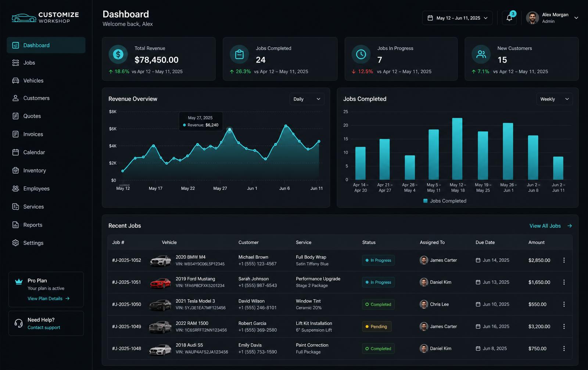Click the 2019 Ford Mustang thumbnail
The height and width of the screenshot is (370, 588).
point(161,283)
